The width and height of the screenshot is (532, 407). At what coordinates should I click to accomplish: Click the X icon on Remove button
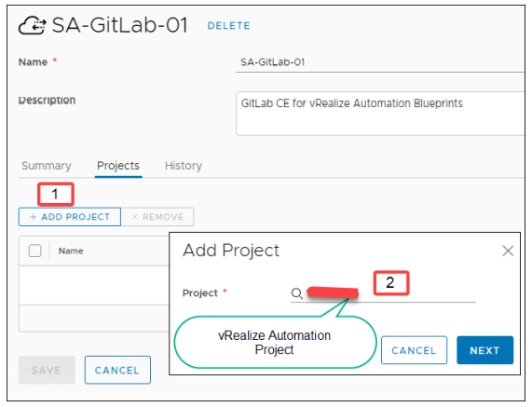[135, 217]
